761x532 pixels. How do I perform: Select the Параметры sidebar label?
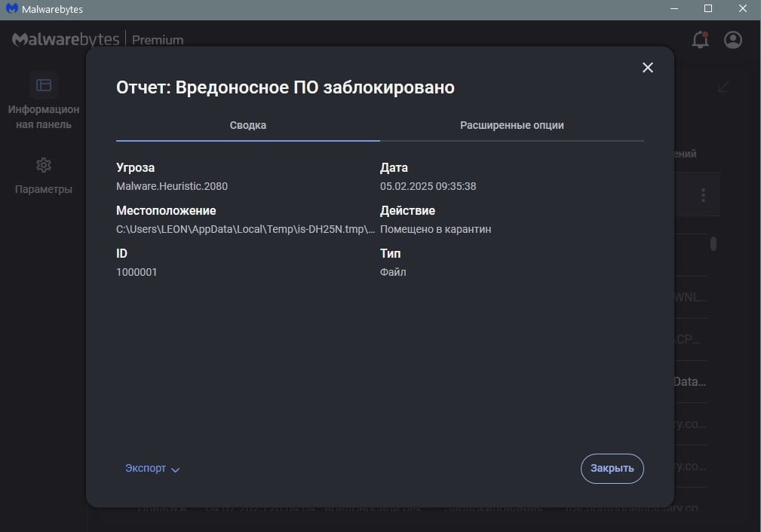[44, 189]
